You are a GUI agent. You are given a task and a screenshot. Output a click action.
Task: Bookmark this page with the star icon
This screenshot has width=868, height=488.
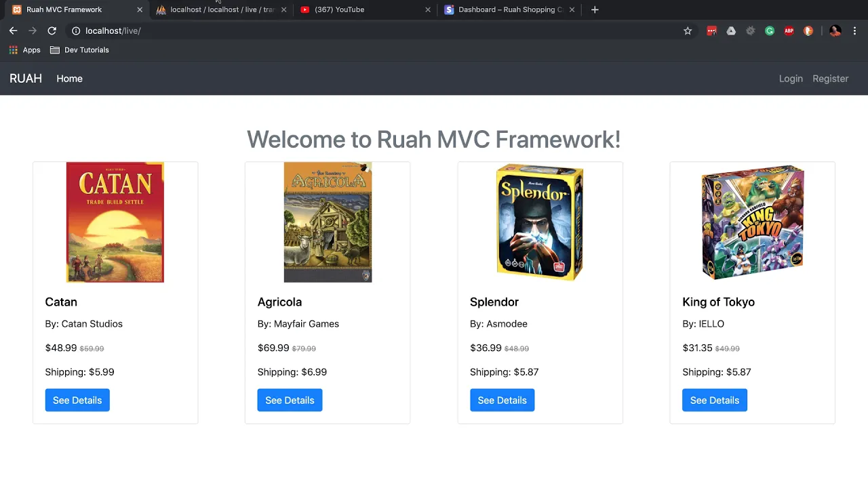point(688,30)
